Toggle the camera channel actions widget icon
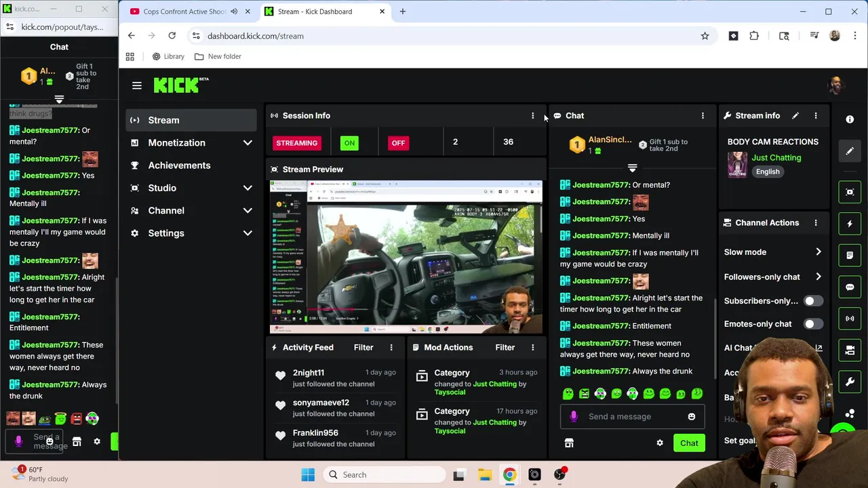 850,350
